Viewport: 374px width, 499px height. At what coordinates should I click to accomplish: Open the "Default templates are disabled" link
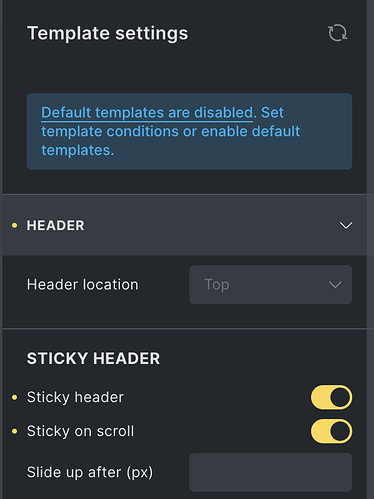(x=147, y=113)
